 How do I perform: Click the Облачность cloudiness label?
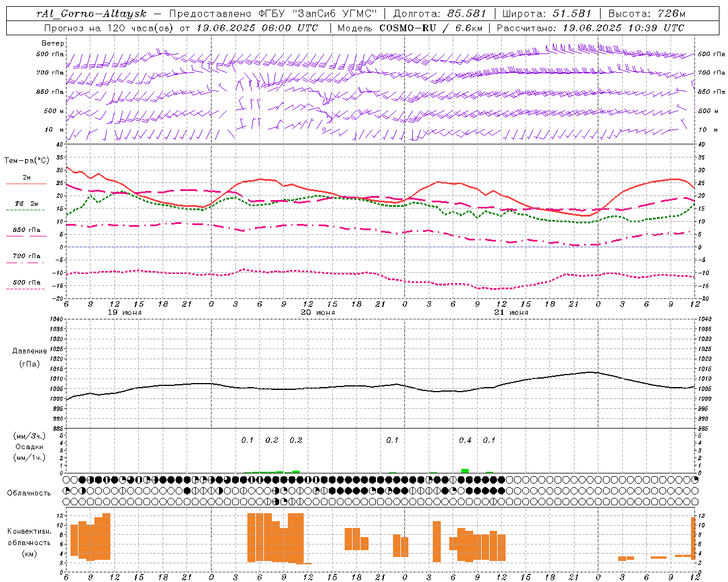29,493
